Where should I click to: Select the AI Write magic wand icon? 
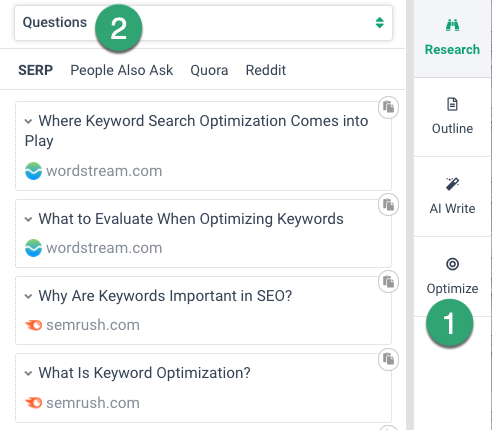click(452, 184)
